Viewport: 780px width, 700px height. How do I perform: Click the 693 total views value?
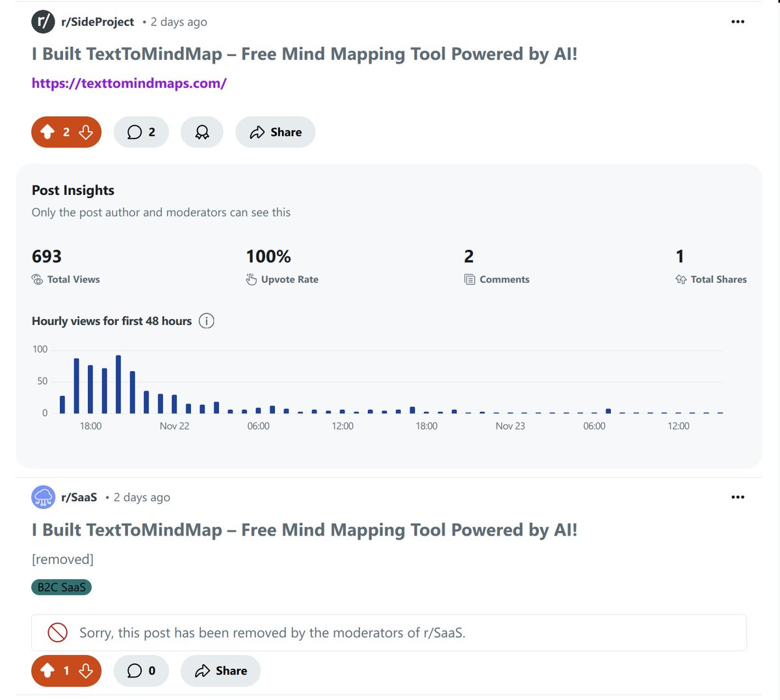pos(47,256)
